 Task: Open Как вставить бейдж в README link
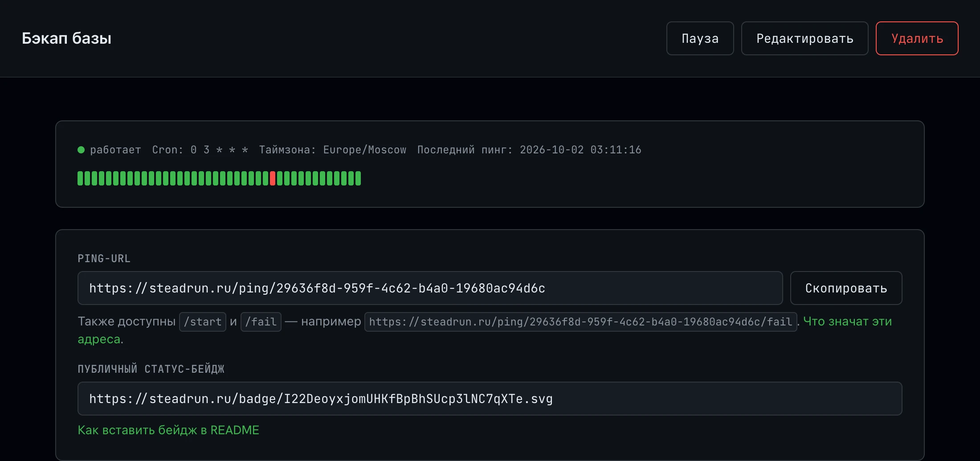[x=168, y=430]
